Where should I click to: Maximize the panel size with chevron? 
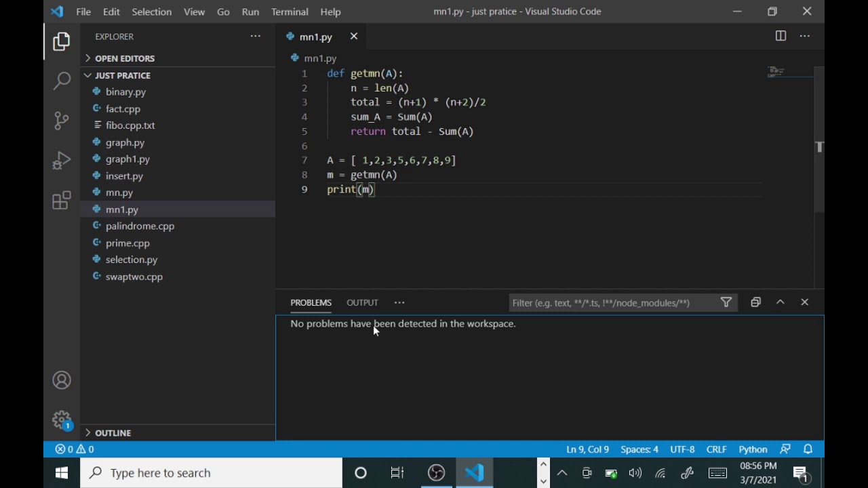coord(781,302)
